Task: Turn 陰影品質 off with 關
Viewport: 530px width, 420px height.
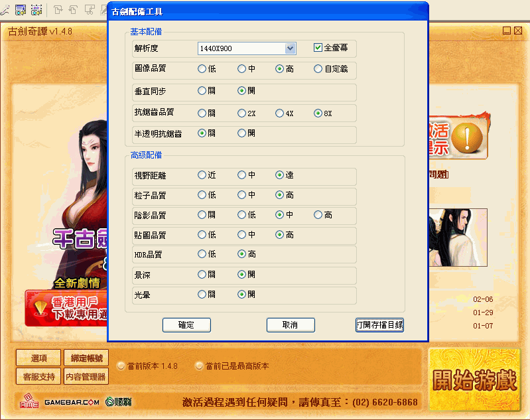Action: [202, 215]
